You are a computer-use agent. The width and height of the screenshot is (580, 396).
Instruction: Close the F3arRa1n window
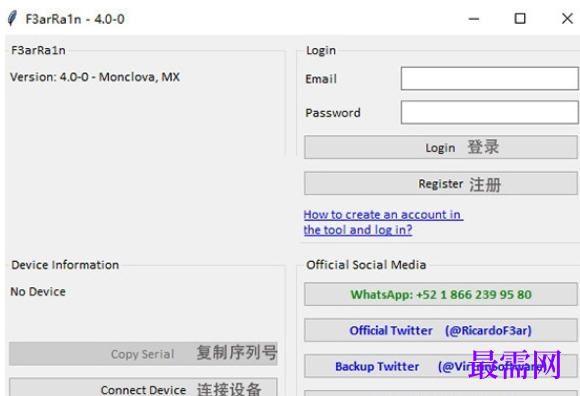click(567, 18)
